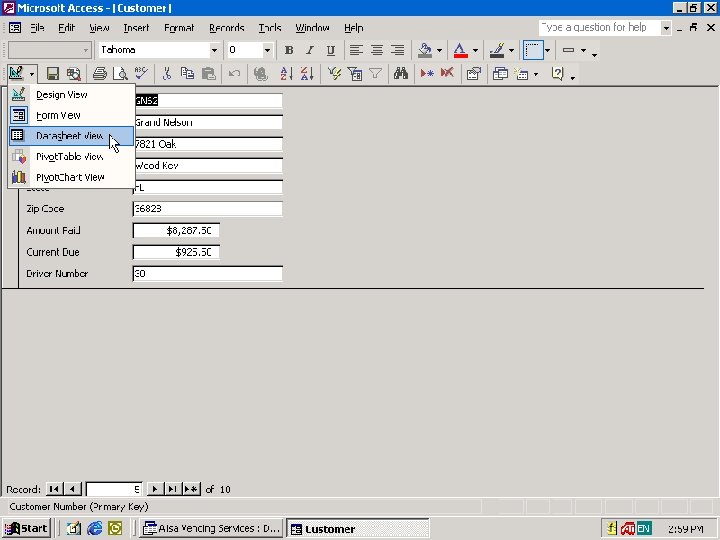Go to the previous record
Screen dimensions: 720x540
(x=73, y=489)
